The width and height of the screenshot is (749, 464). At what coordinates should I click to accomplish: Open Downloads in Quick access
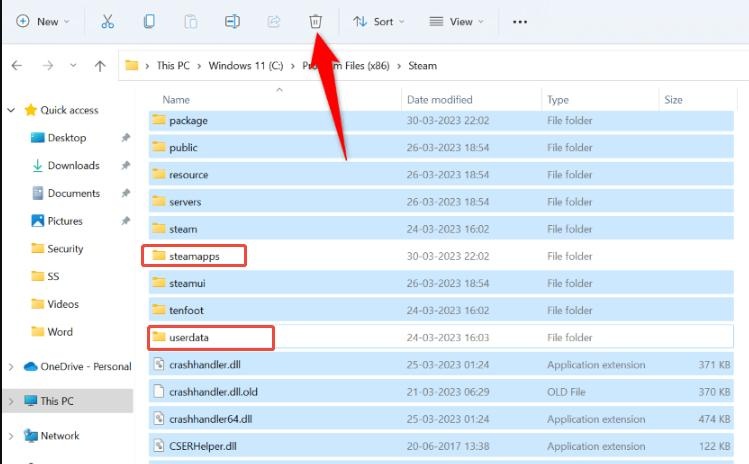pyautogui.click(x=74, y=165)
